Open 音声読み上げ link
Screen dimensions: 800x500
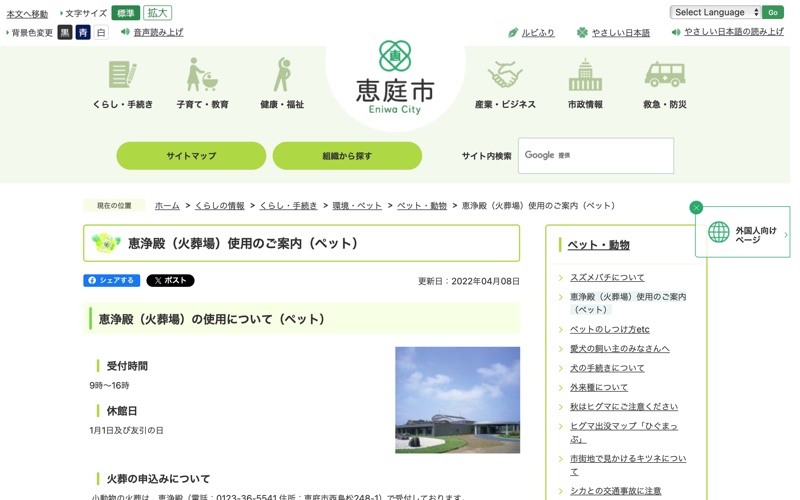pyautogui.click(x=158, y=32)
